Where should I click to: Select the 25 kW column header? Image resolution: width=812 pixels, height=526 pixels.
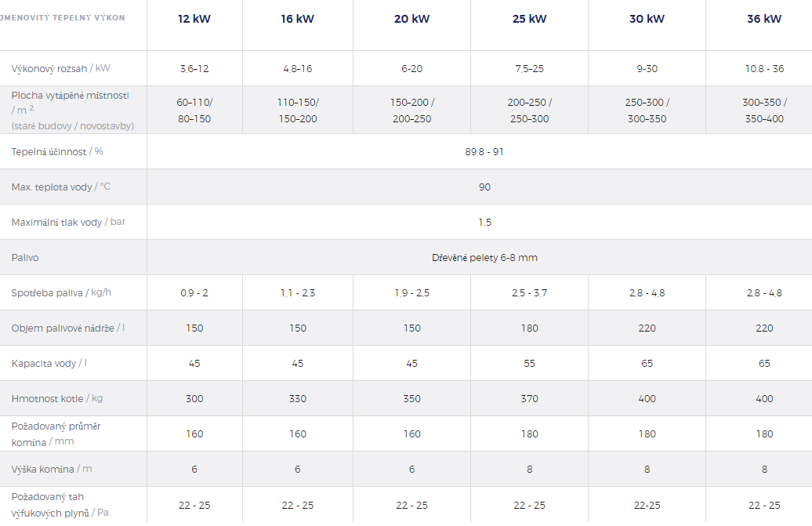[529, 19]
